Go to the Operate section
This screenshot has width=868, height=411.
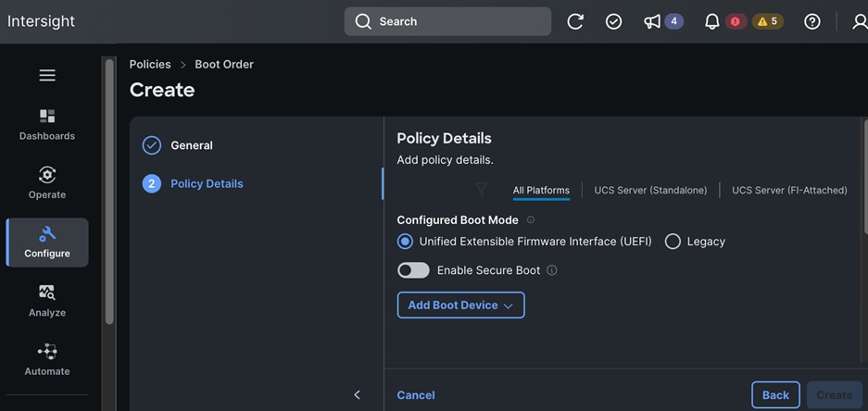[47, 183]
